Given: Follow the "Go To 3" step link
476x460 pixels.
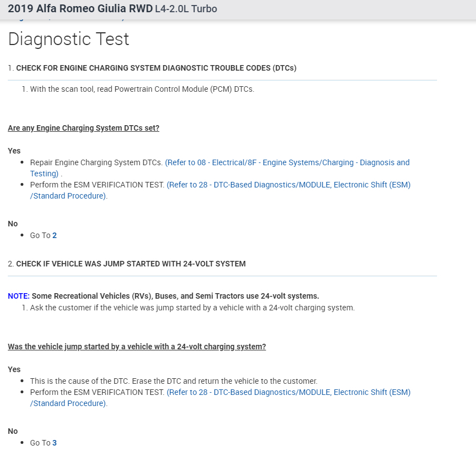Looking at the screenshot, I should pos(55,443).
